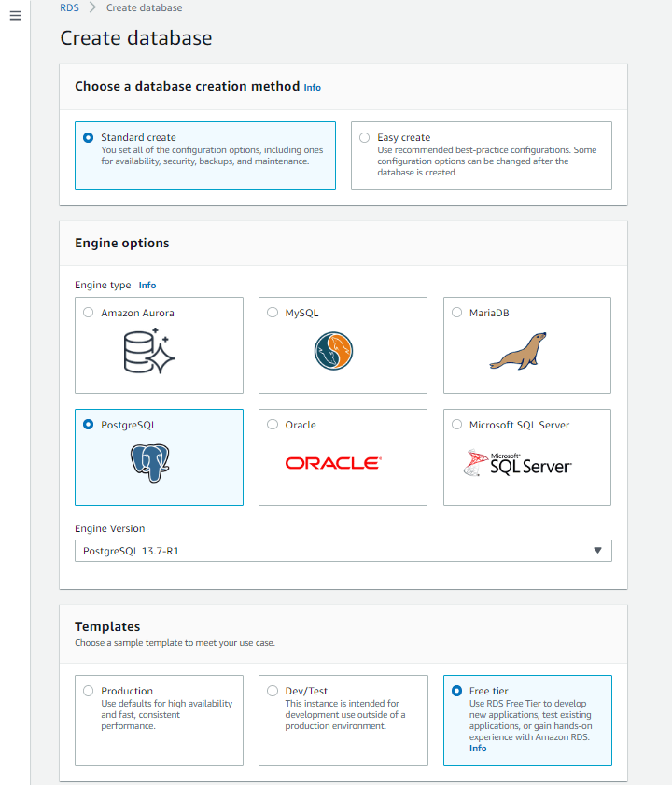Open Info link beside database creation method
672x785 pixels.
click(313, 88)
